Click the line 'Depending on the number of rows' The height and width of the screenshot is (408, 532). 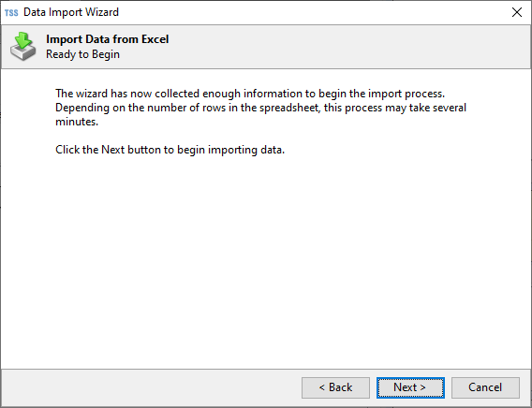click(x=261, y=108)
